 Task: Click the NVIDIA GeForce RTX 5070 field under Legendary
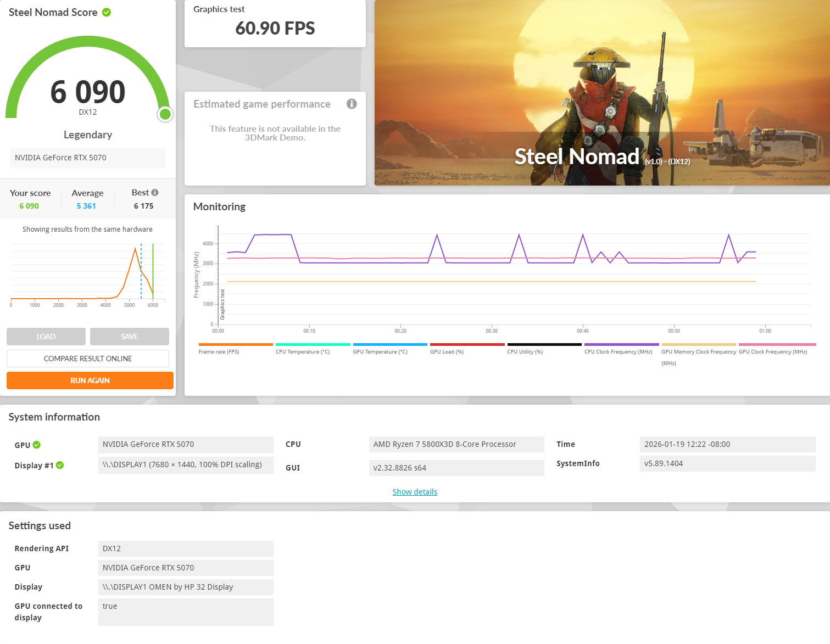[88, 158]
